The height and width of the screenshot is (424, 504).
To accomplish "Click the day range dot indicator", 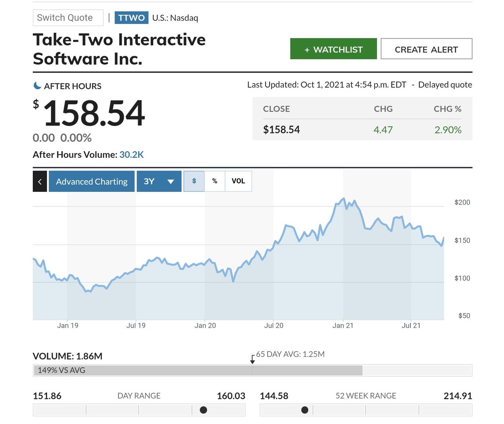I will [203, 410].
